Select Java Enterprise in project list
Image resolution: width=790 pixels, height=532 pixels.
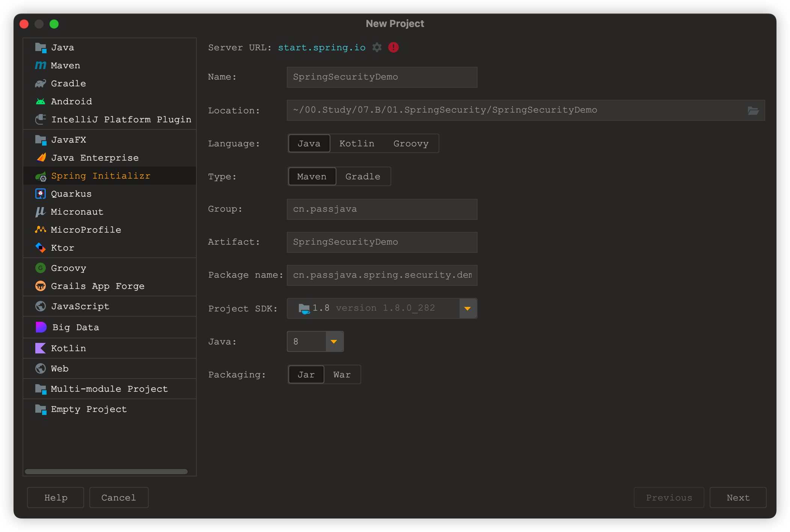(95, 158)
